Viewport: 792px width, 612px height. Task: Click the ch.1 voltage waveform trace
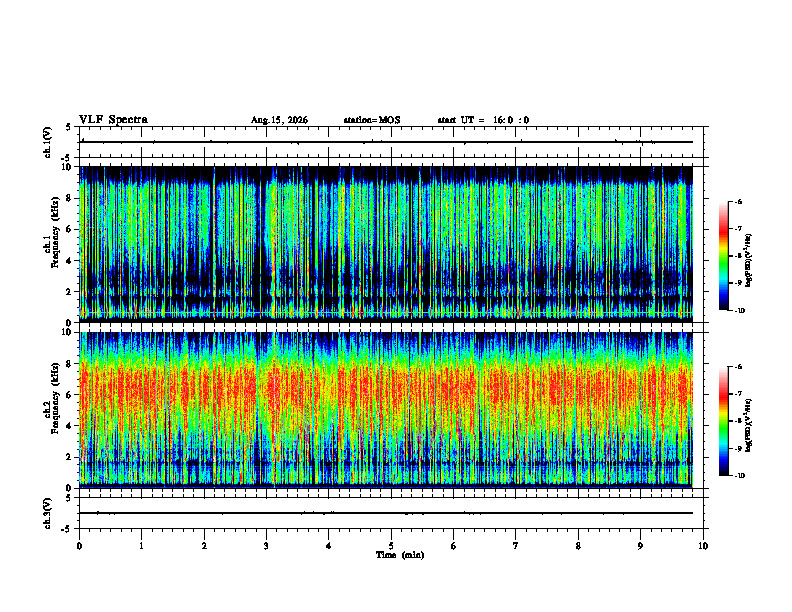(386, 142)
